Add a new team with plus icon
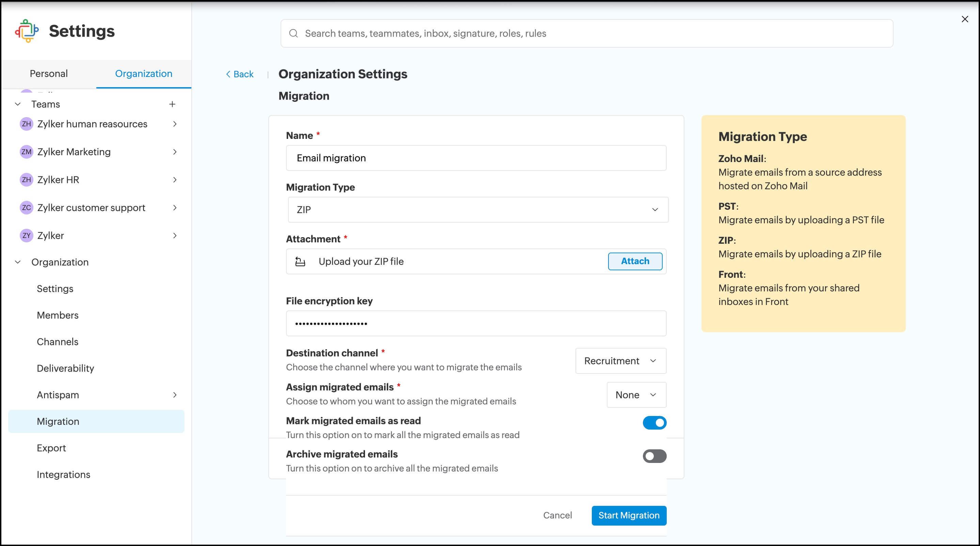 coord(172,104)
